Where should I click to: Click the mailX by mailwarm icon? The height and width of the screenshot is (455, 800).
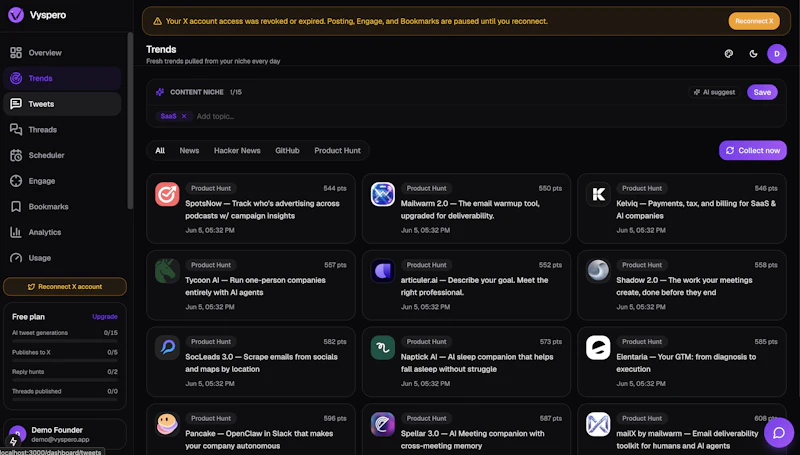pos(598,424)
